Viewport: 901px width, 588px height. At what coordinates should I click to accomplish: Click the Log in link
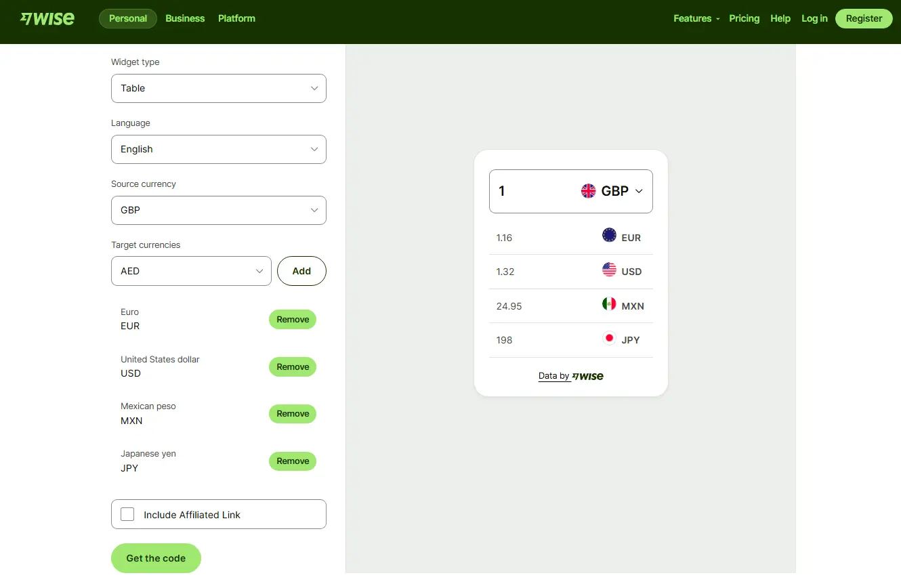[814, 18]
